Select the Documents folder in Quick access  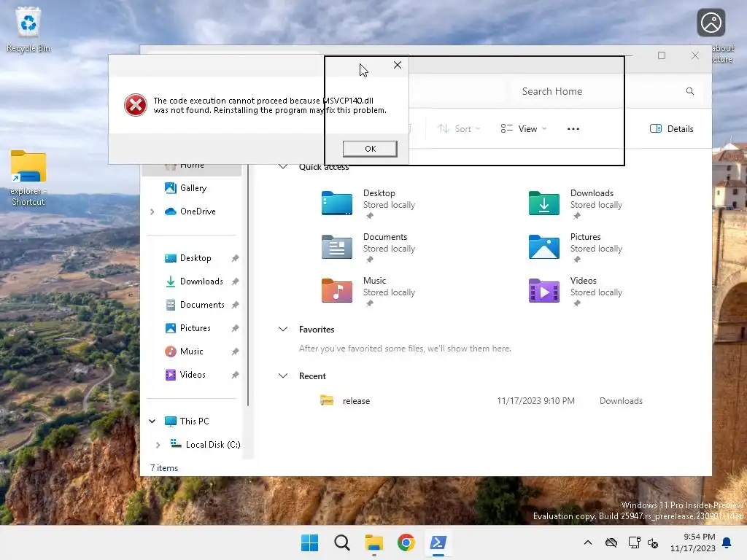(x=368, y=248)
